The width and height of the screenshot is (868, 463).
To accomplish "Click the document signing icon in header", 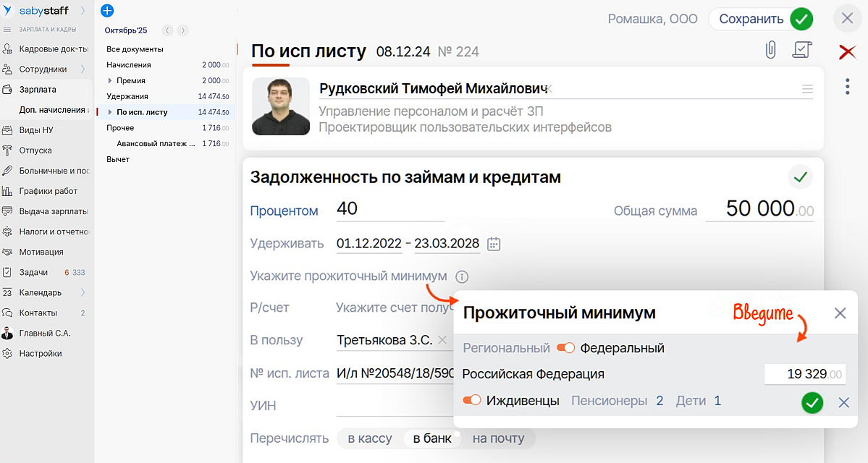I will coord(802,50).
